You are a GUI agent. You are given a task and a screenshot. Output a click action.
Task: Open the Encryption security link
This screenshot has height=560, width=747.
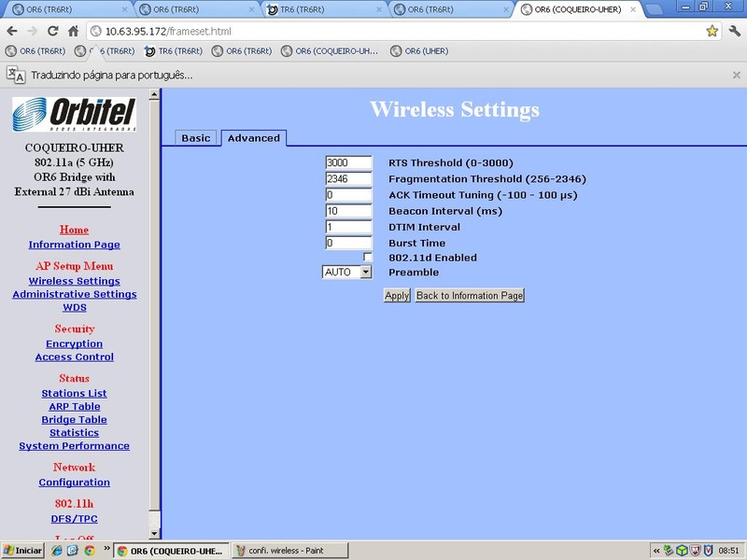click(x=75, y=343)
